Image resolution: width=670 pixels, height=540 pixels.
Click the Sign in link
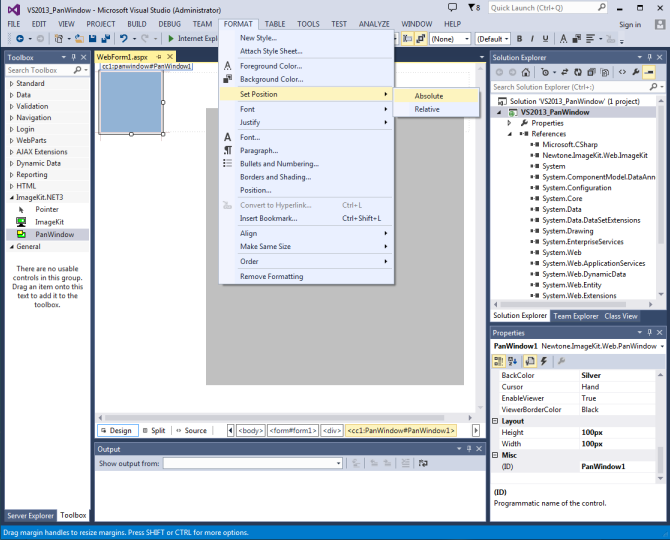pyautogui.click(x=630, y=25)
